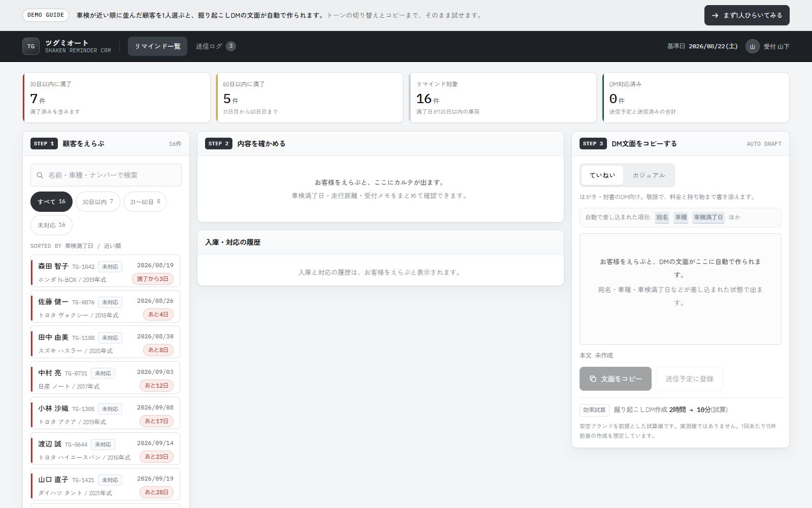Filter list by 31〜60日

click(145, 202)
